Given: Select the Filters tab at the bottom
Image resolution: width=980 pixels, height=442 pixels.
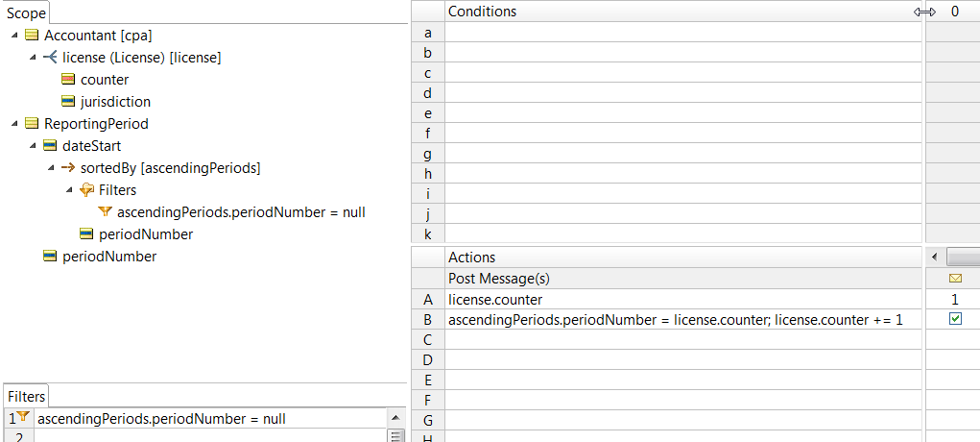Looking at the screenshot, I should (26, 396).
